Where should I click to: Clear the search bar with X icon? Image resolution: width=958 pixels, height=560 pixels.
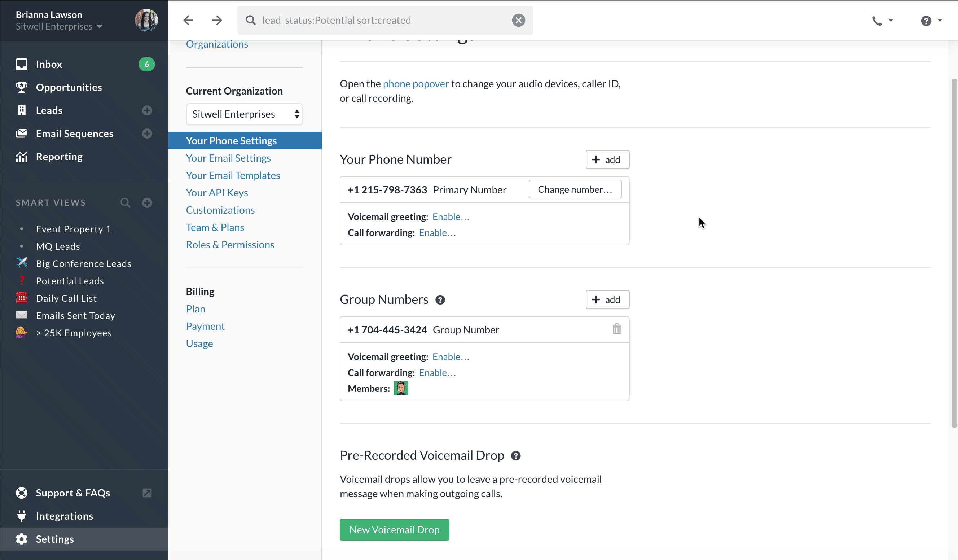coord(518,20)
